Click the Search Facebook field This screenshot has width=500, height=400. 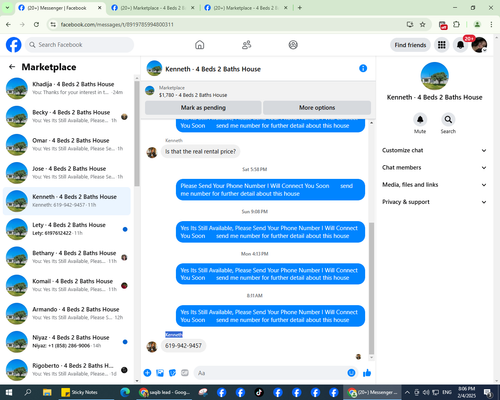point(80,45)
